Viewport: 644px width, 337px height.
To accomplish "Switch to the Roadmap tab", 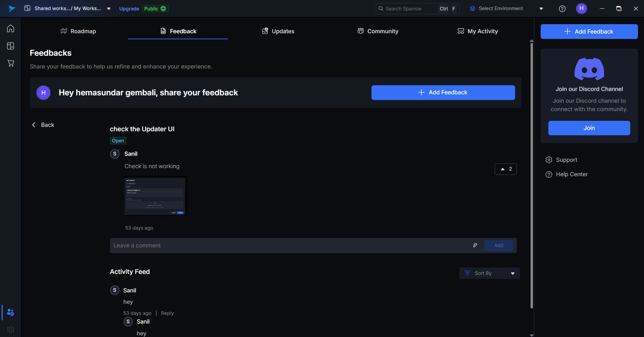I will pyautogui.click(x=78, y=31).
